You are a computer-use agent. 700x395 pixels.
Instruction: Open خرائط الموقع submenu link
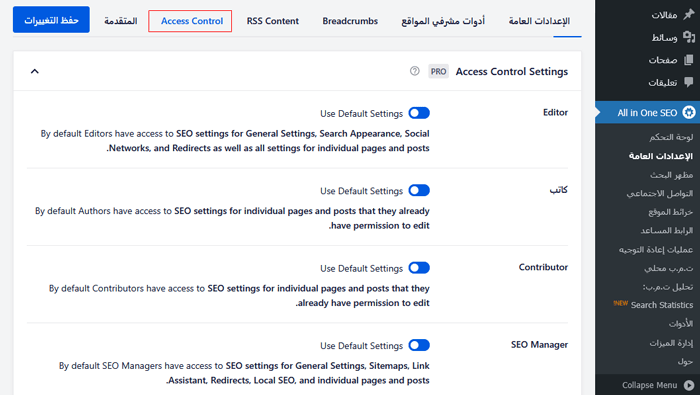coord(671,212)
